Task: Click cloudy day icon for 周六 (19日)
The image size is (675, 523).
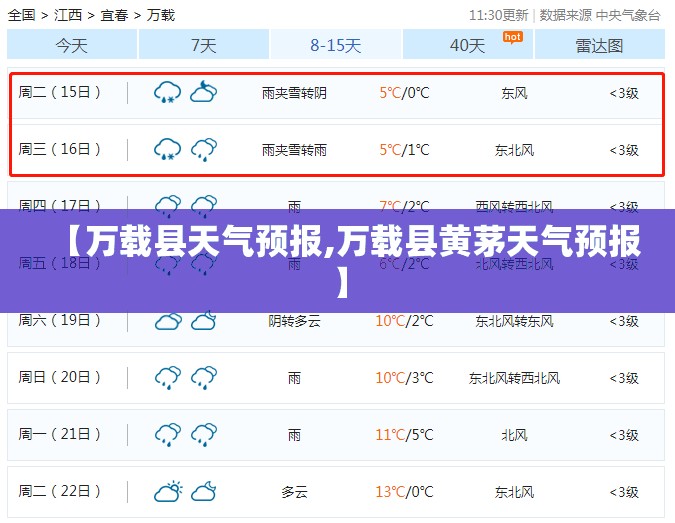Action: 168,321
